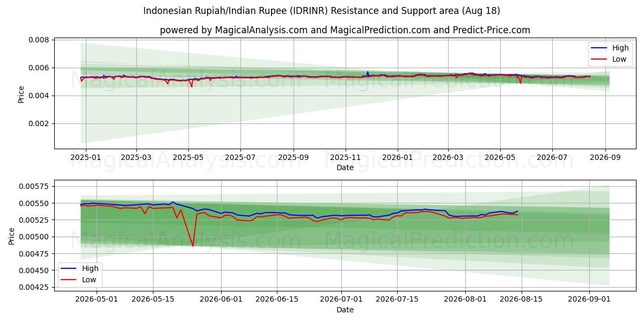Screen dimensions: 644x322
Task: Click 'High' in the top chart legend
Action: 620,48
